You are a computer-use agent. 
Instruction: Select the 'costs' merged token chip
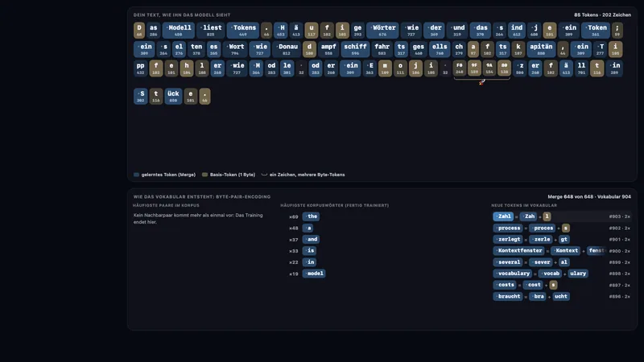tap(505, 285)
